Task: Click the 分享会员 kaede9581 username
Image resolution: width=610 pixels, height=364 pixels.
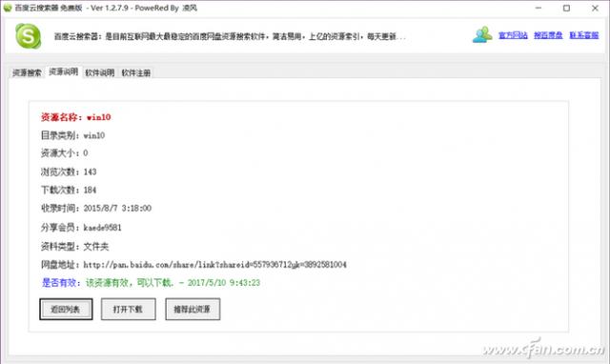Action: pyautogui.click(x=102, y=228)
